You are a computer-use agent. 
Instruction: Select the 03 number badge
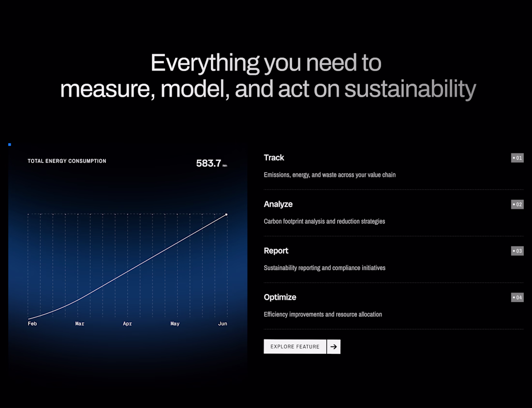[517, 250]
